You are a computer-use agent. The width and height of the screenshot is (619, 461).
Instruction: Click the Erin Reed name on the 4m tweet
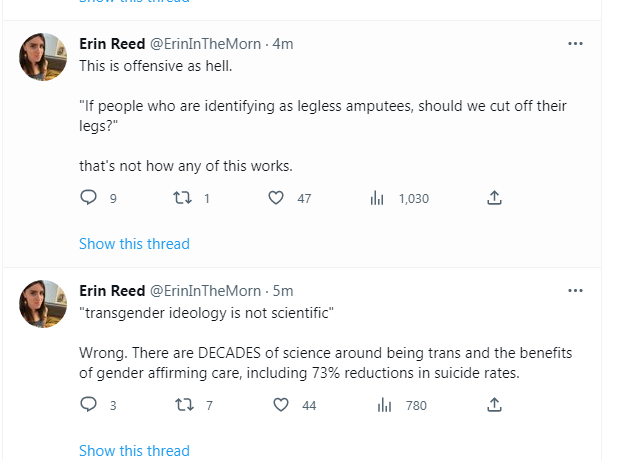click(112, 44)
